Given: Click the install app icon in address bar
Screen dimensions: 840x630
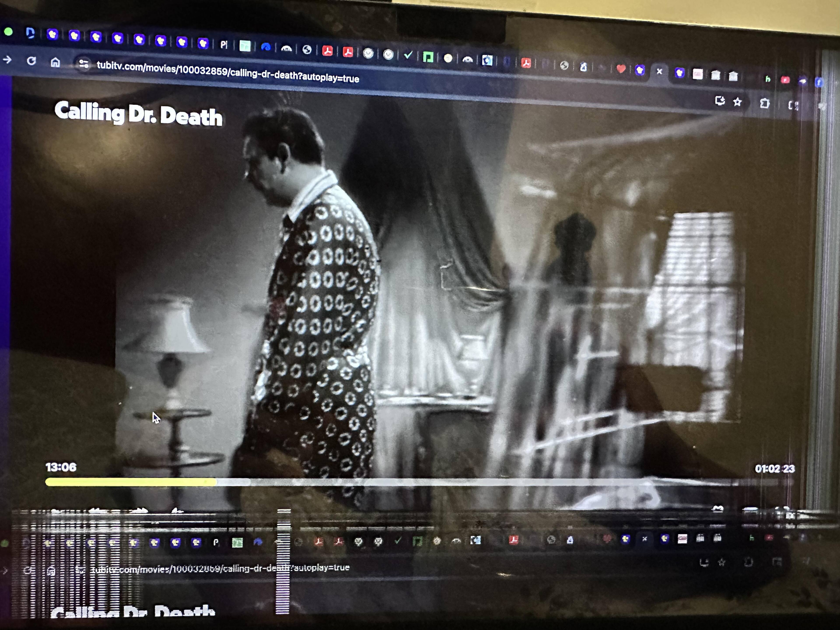Looking at the screenshot, I should 720,101.
